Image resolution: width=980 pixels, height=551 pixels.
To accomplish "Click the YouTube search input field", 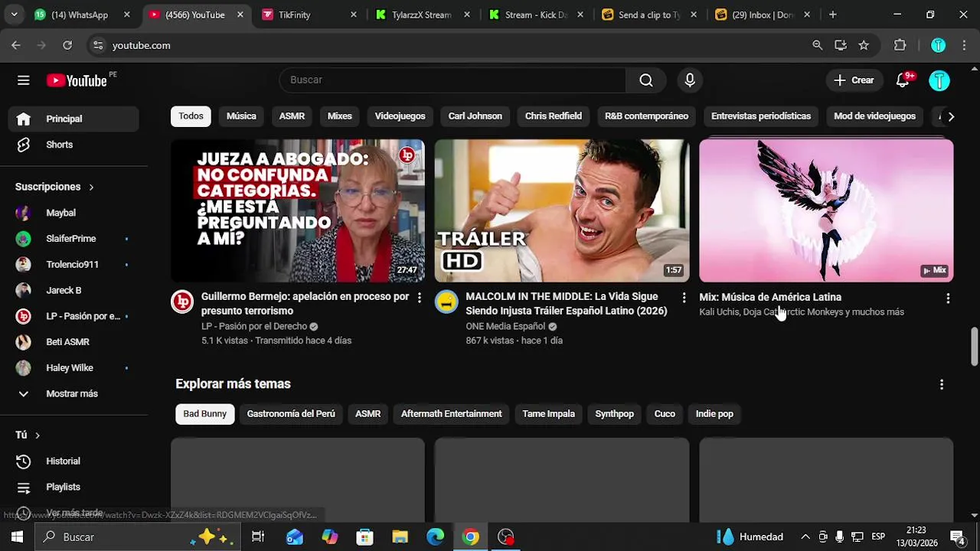I will [453, 80].
